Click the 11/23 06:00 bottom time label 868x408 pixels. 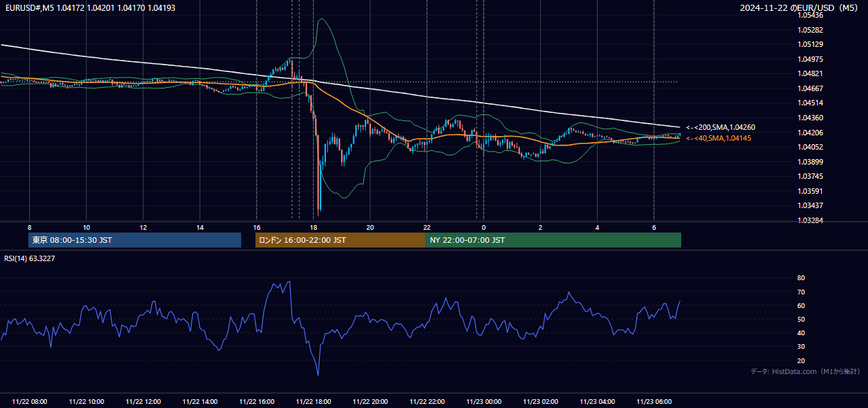(654, 401)
